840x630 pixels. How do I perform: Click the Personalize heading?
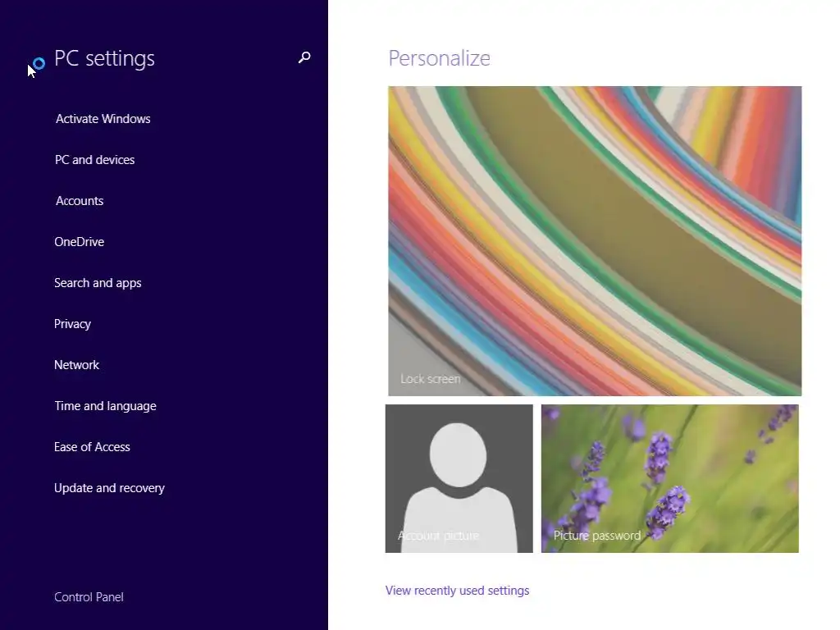coord(440,58)
